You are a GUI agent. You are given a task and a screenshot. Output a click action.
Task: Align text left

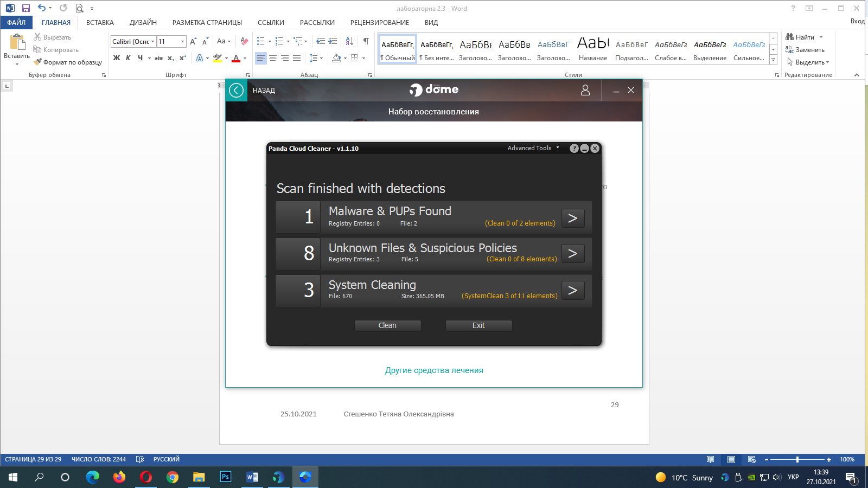(x=261, y=58)
